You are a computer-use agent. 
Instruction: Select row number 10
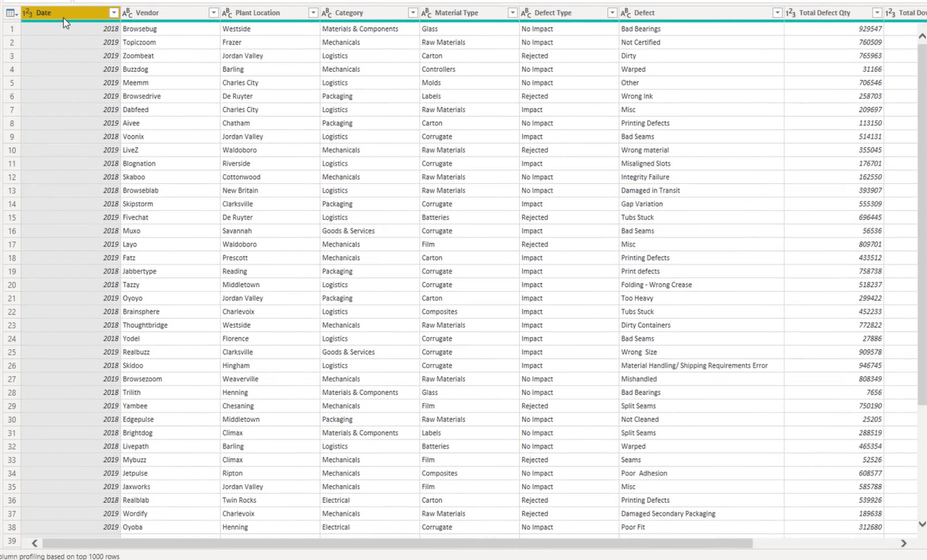pyautogui.click(x=11, y=150)
